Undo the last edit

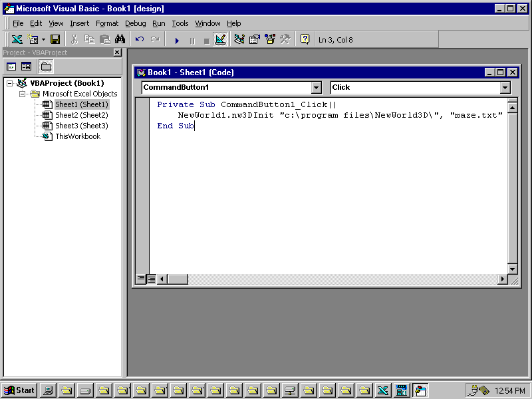[x=140, y=40]
